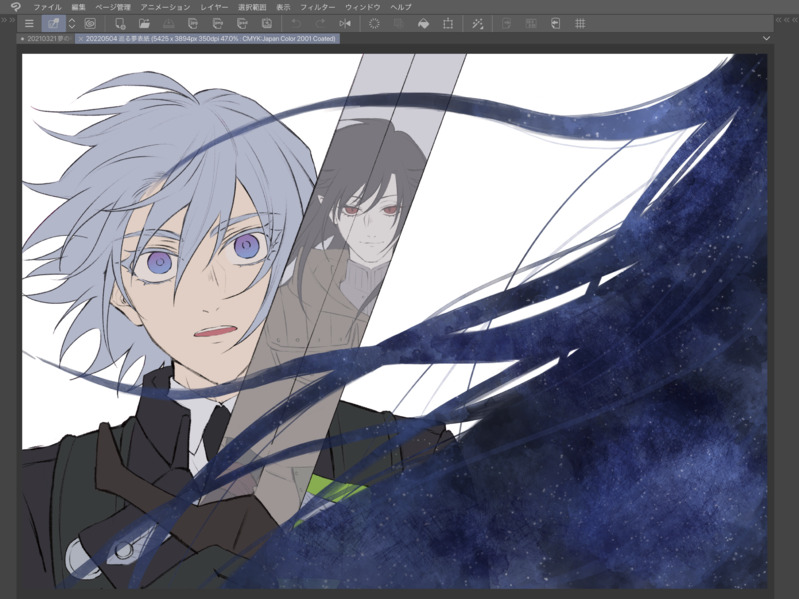Viewport: 799px width, 599px height.
Task: Switch to the 20210321 document tab
Action: (45, 39)
